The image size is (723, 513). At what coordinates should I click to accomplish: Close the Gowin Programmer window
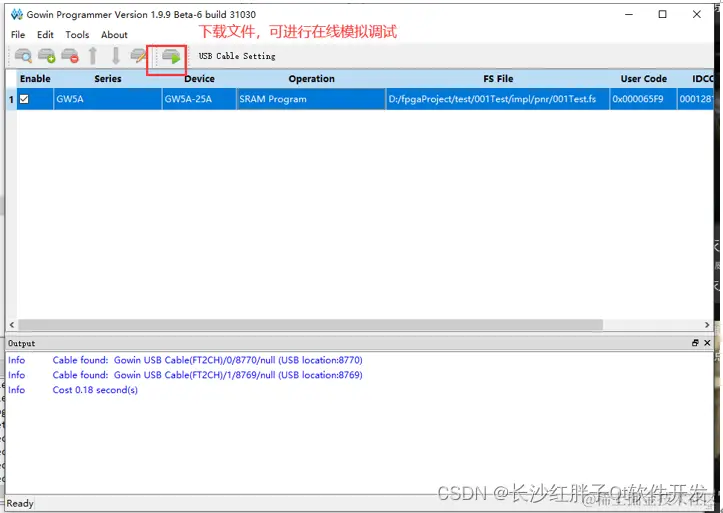697,14
